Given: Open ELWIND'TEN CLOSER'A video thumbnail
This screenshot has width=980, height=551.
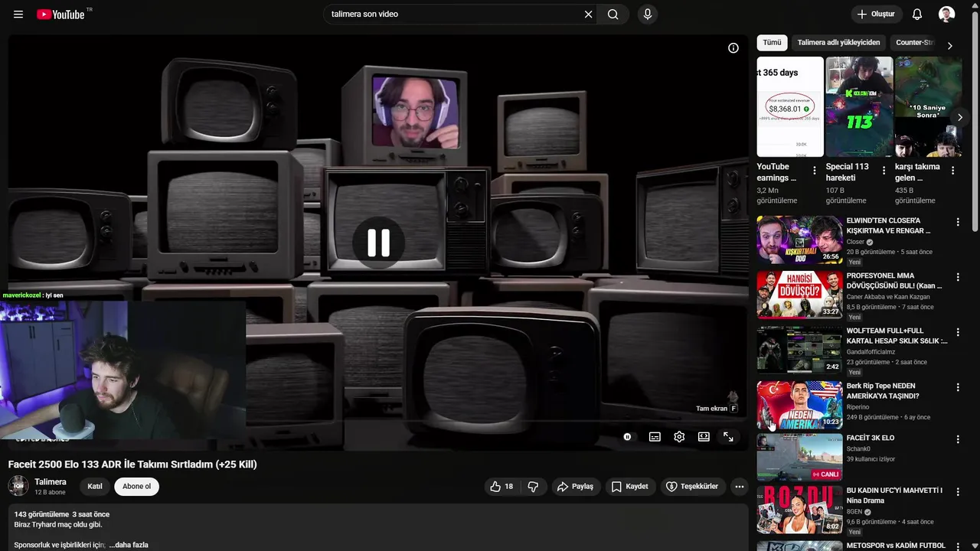Looking at the screenshot, I should click(x=799, y=240).
